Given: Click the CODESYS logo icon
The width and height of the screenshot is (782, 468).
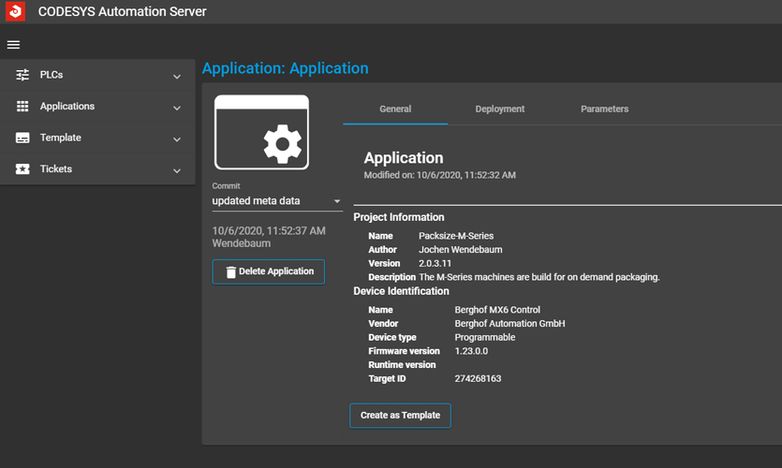Looking at the screenshot, I should [15, 11].
